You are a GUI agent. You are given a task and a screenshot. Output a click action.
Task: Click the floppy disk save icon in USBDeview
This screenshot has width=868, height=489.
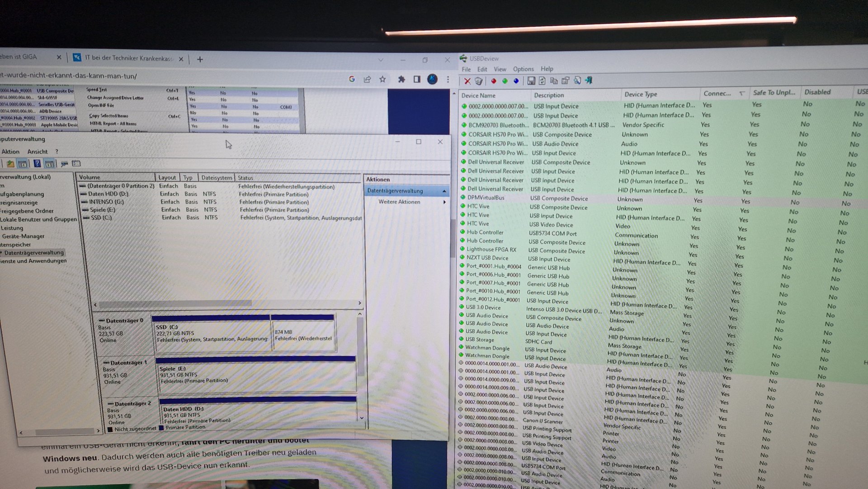tap(531, 81)
